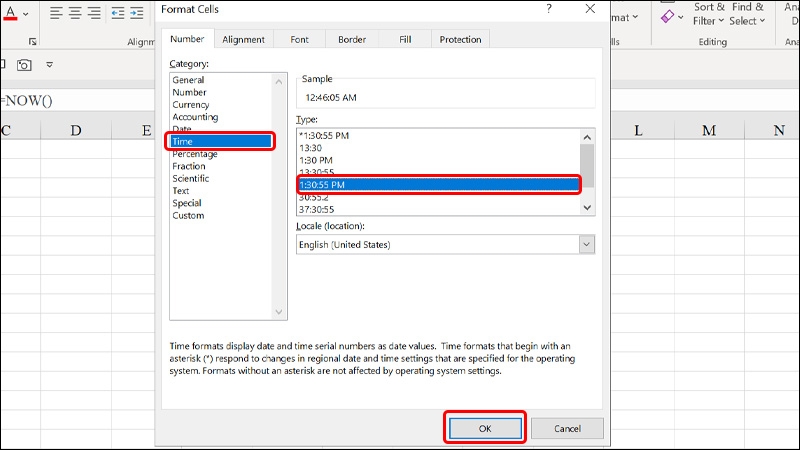Switch to the Protection tab

tap(460, 39)
